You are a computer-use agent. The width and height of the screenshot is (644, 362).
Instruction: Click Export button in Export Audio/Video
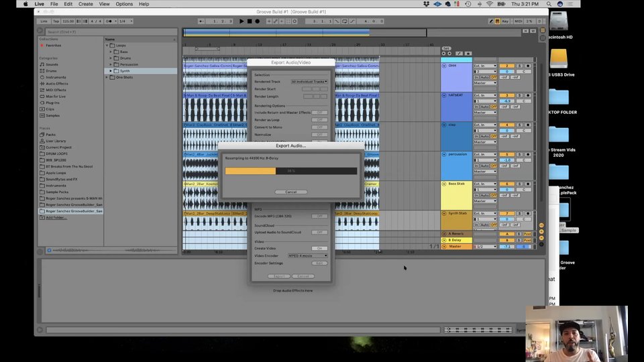point(279,276)
